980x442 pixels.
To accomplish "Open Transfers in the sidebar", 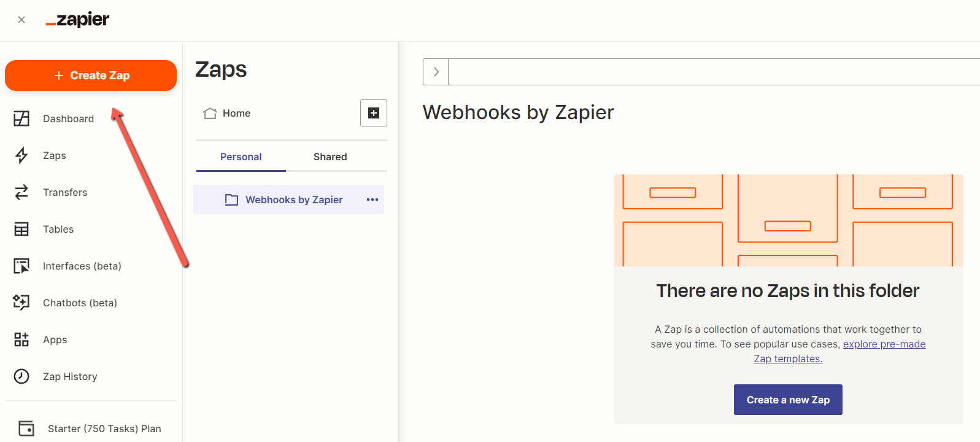I will click(65, 192).
